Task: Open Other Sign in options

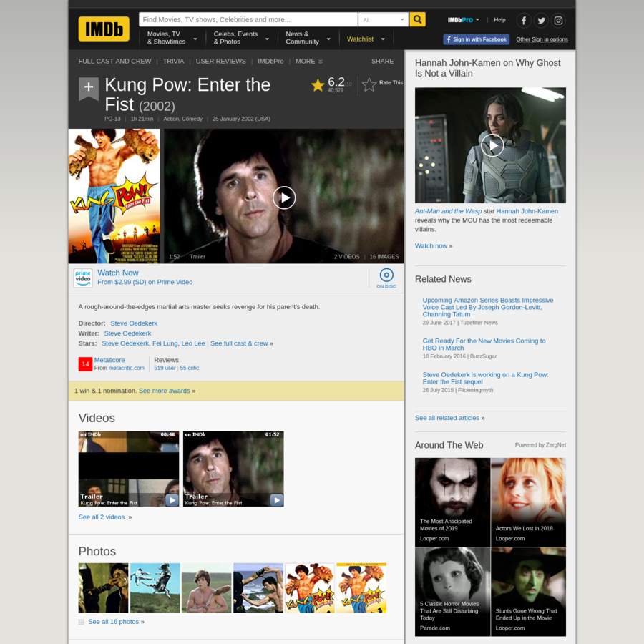Action: tap(542, 39)
